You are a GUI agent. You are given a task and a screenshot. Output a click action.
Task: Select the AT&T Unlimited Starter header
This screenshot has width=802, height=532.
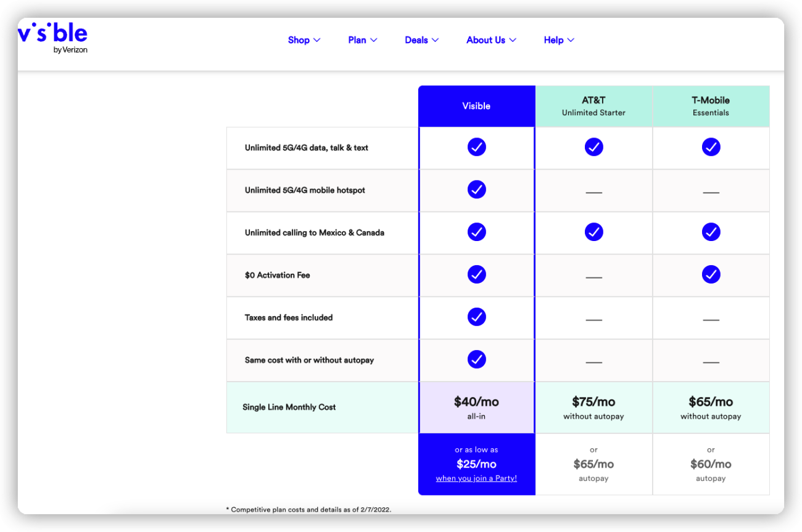click(x=593, y=106)
